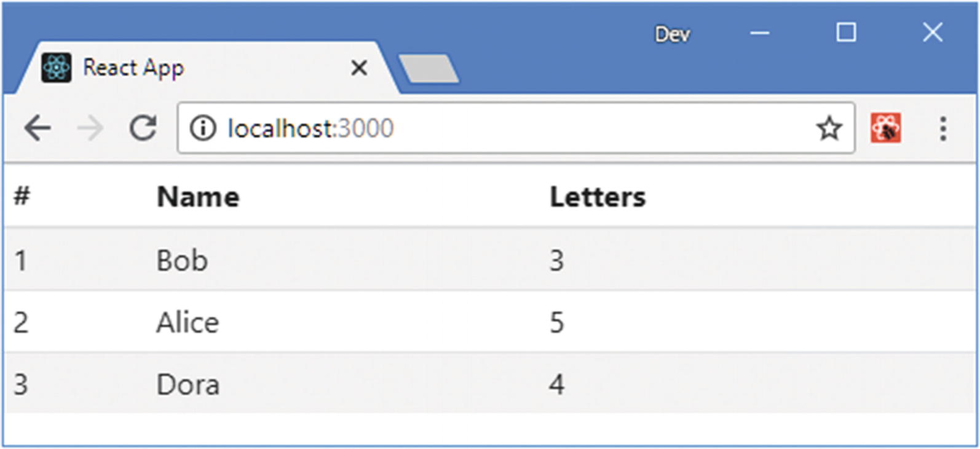Click the site info icon

pos(203,128)
